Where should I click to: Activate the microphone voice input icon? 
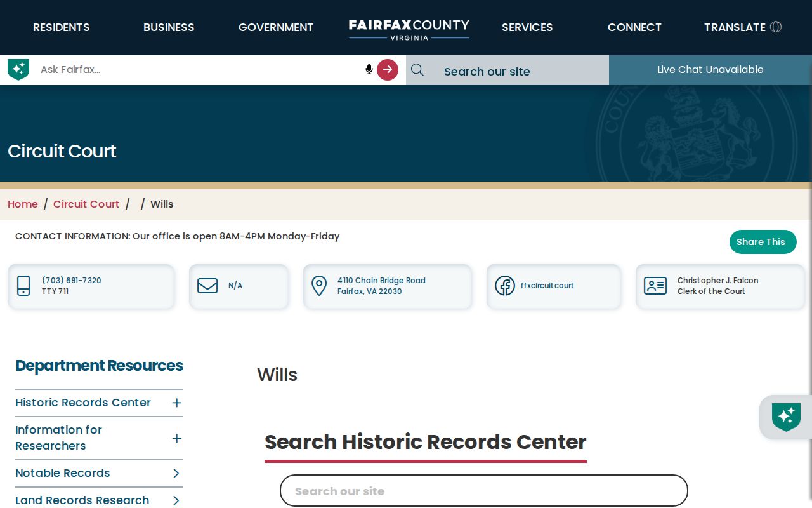pos(369,69)
